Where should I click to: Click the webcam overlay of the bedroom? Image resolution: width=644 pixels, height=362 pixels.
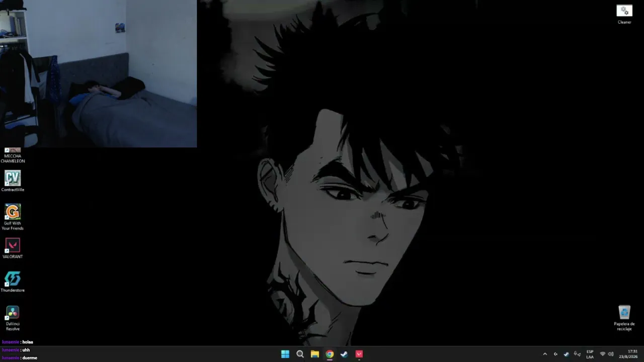point(99,73)
